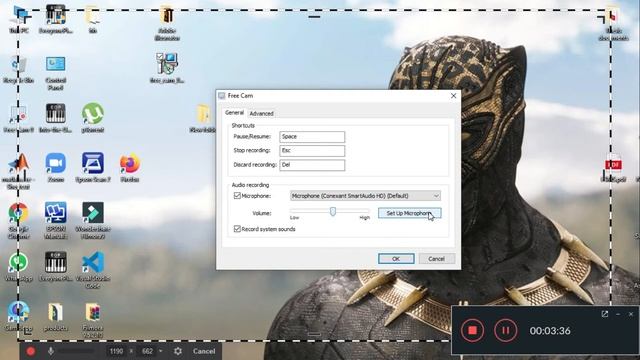Open the Camtasia desktop shortcut
The image size is (640, 360).
coord(18,316)
